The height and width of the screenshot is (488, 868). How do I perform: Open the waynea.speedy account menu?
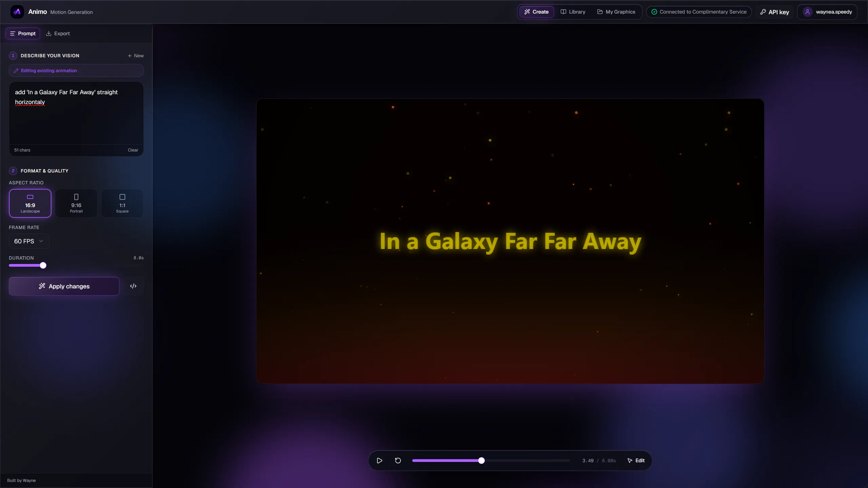(x=827, y=12)
